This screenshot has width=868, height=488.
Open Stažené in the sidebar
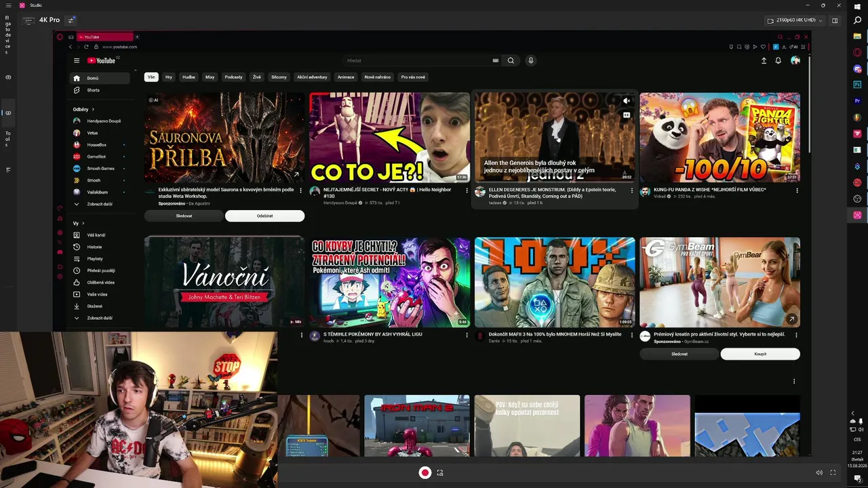coord(100,306)
